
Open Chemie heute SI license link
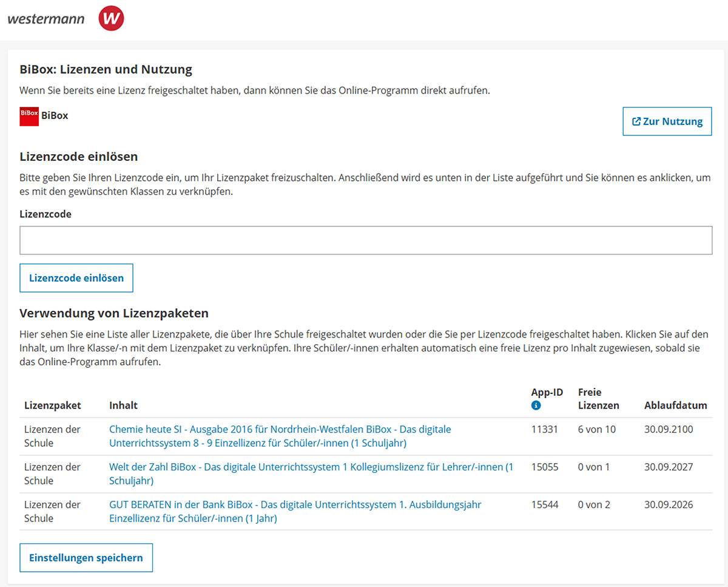(x=280, y=436)
